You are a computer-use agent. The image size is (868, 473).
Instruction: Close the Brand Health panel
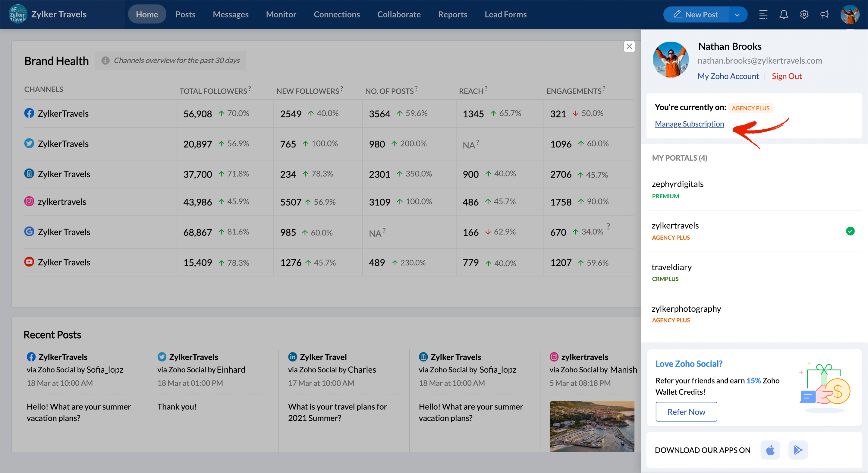coord(629,46)
